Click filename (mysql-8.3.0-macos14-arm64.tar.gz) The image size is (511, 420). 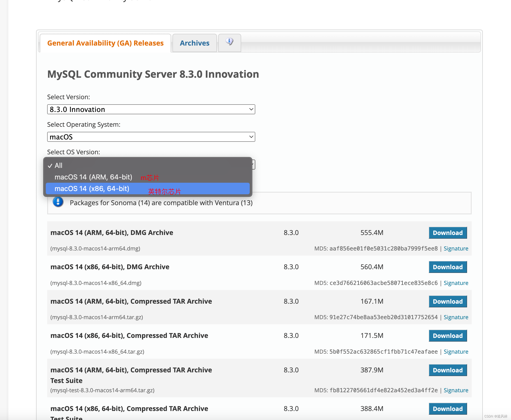click(x=97, y=317)
